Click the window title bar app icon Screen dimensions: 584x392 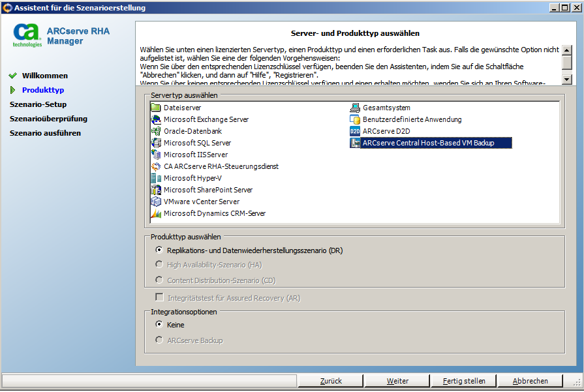[x=7, y=7]
